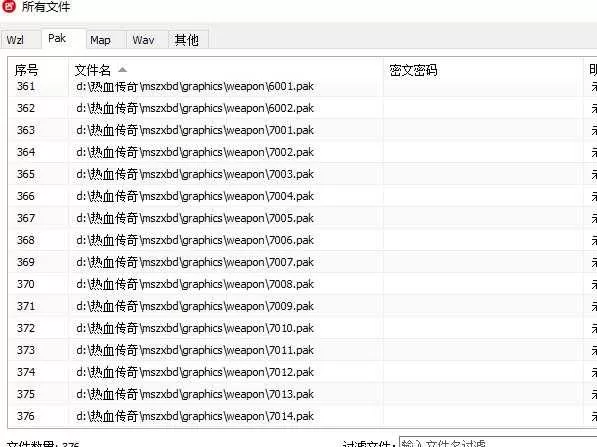Click sequence number 364
Screen dimensions: 597x447
pyautogui.click(x=26, y=152)
